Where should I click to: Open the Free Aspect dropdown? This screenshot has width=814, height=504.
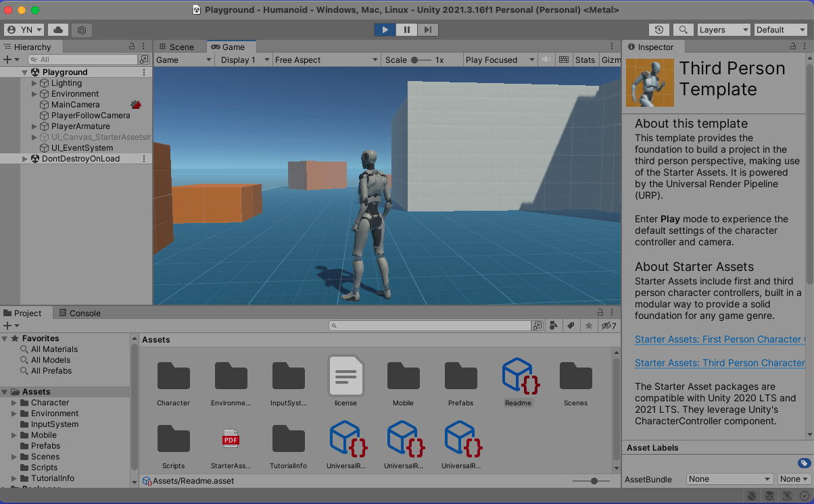pyautogui.click(x=326, y=60)
